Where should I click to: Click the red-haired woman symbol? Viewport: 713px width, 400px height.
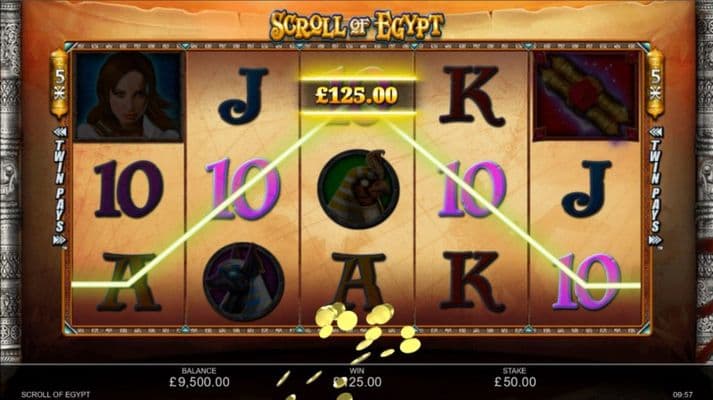pos(129,95)
